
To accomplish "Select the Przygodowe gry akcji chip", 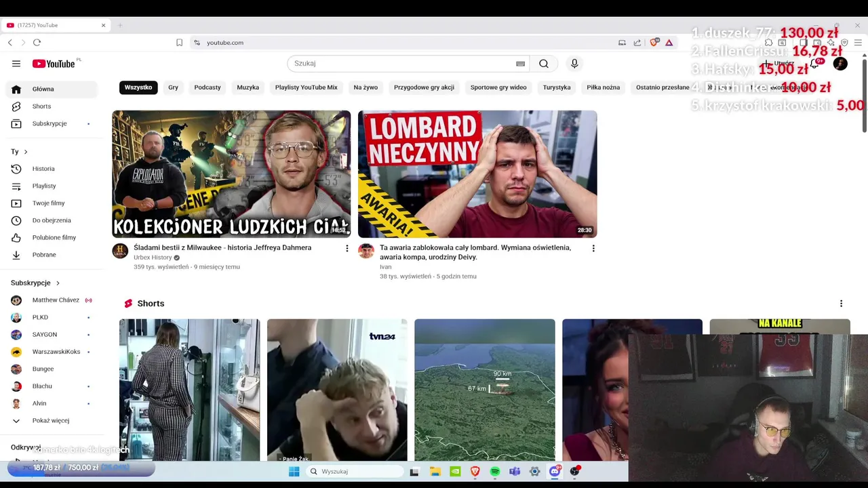I will pos(424,87).
